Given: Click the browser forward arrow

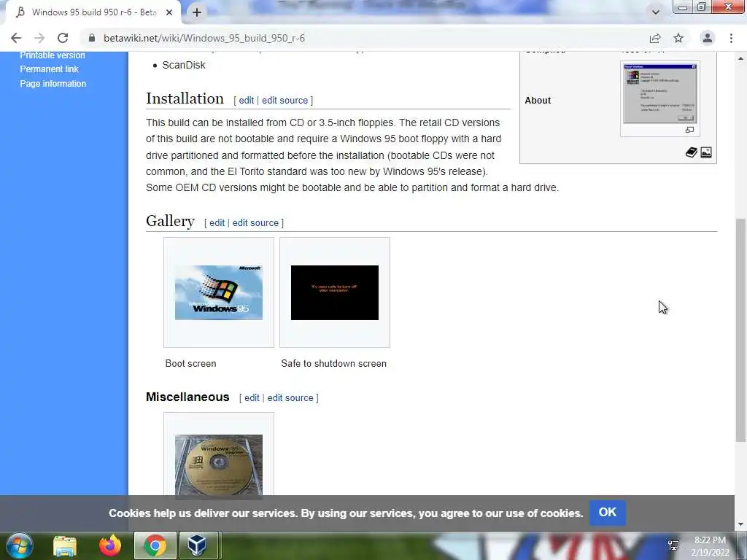Looking at the screenshot, I should (39, 38).
